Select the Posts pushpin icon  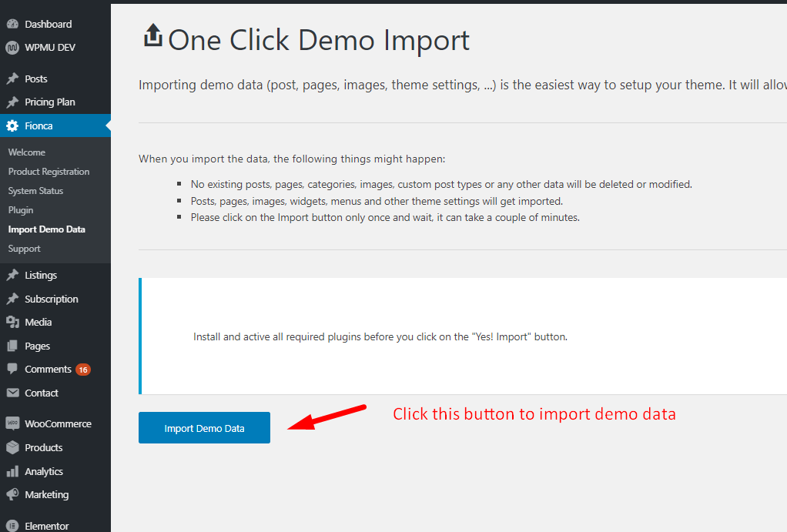point(14,78)
